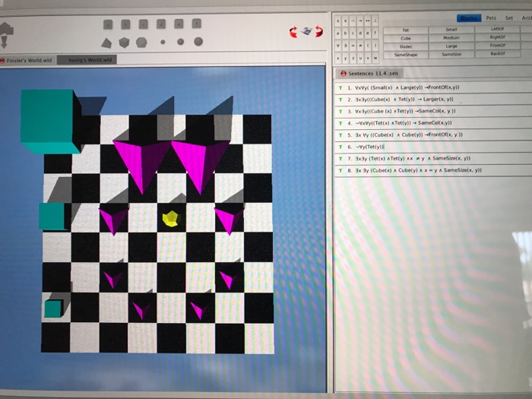
Task: Rotate the world clockwise with the right red arrow
Action: (x=318, y=31)
